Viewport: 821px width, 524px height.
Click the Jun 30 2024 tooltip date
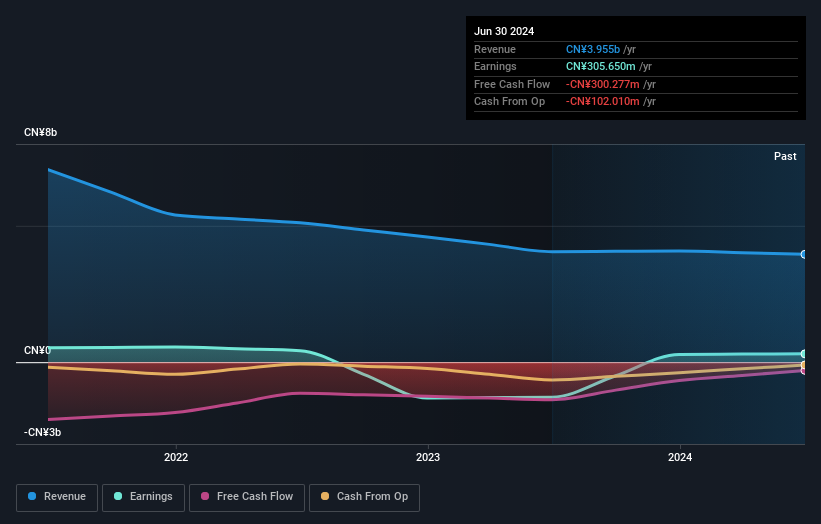(504, 31)
